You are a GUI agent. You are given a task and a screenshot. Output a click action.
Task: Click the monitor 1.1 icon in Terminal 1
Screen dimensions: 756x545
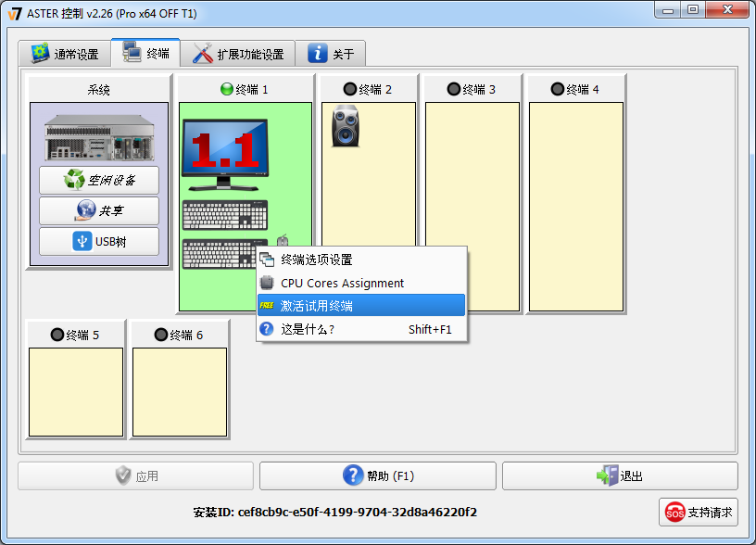point(225,155)
